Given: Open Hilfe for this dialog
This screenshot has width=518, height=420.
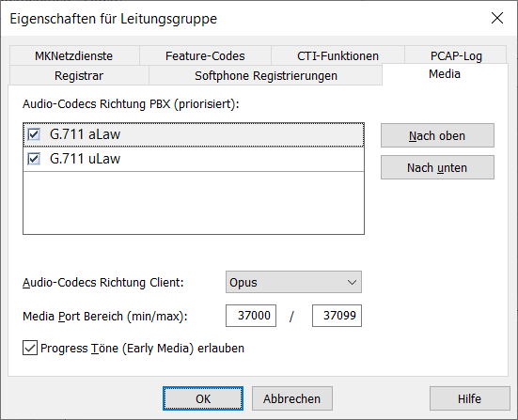Looking at the screenshot, I should (470, 398).
